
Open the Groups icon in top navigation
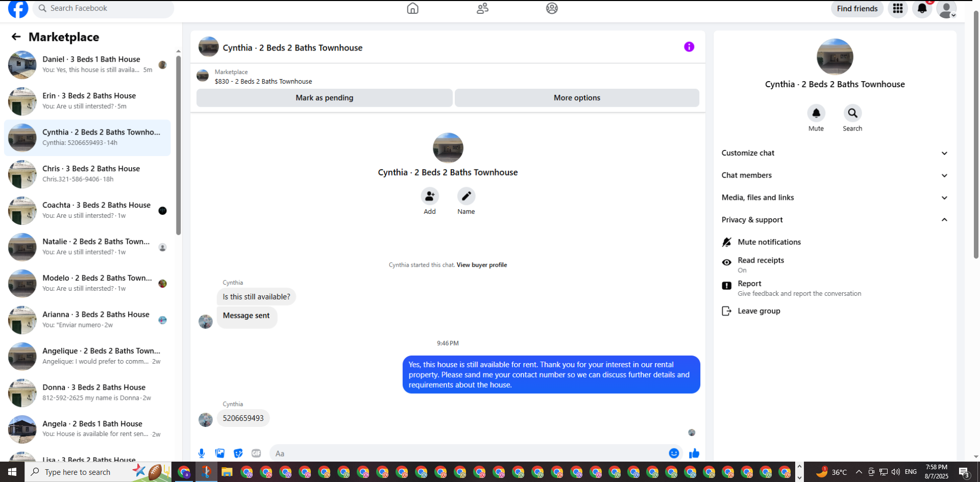(x=552, y=8)
